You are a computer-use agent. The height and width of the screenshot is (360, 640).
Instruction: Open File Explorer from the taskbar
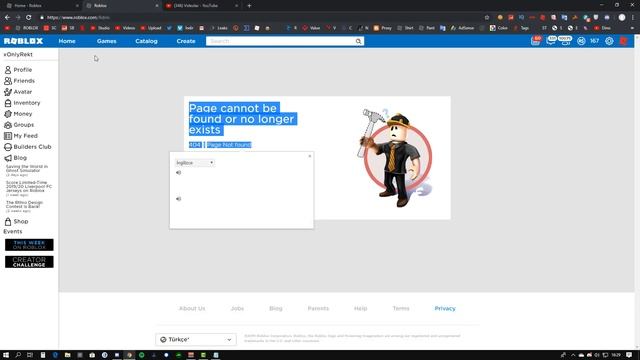click(67, 355)
